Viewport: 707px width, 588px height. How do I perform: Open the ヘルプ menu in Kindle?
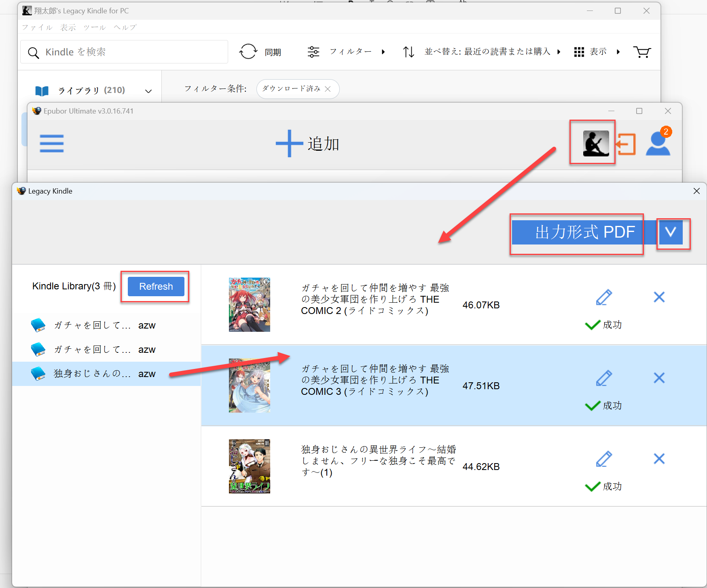point(125,27)
